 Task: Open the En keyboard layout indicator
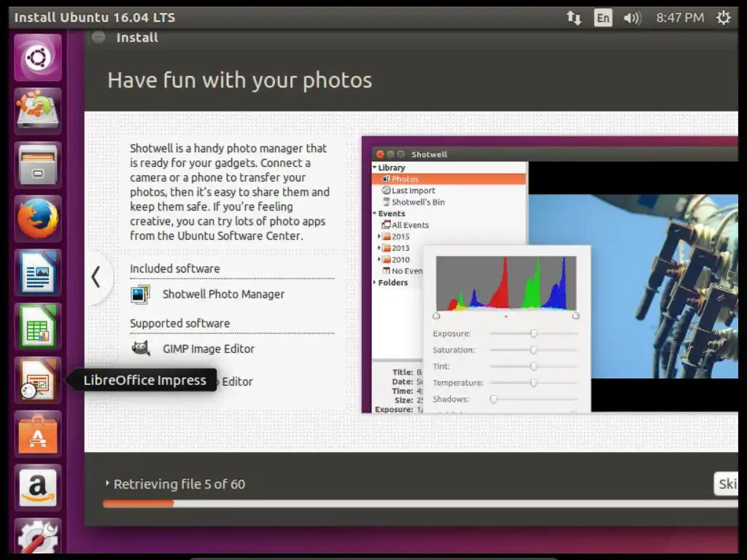pyautogui.click(x=603, y=18)
